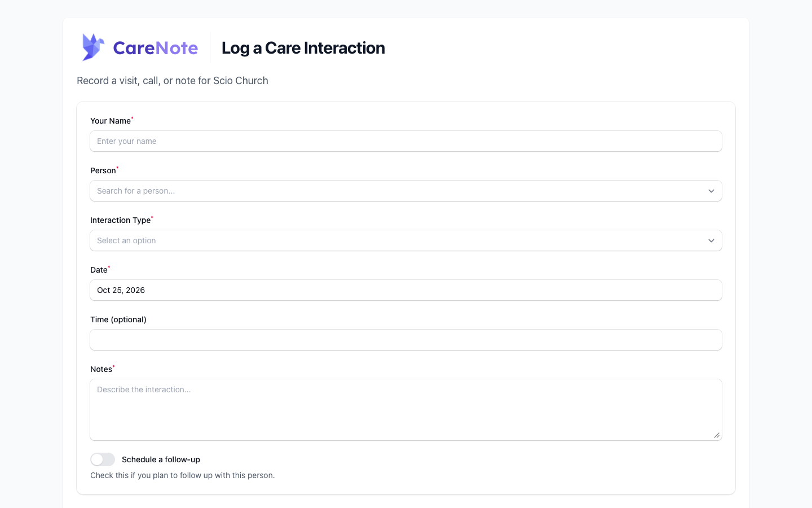Click into the Notes text area
812x508 pixels.
click(406, 410)
